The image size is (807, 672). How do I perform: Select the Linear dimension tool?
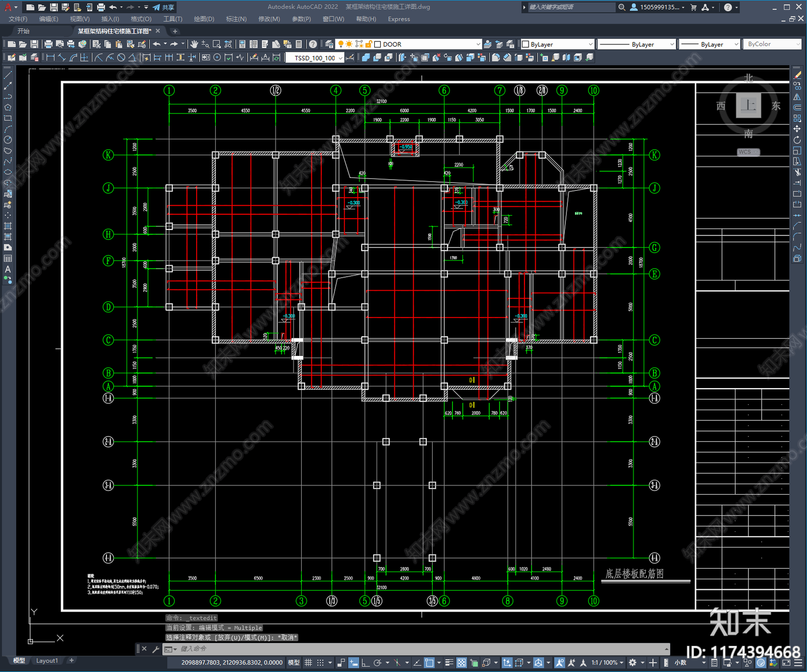point(50,57)
